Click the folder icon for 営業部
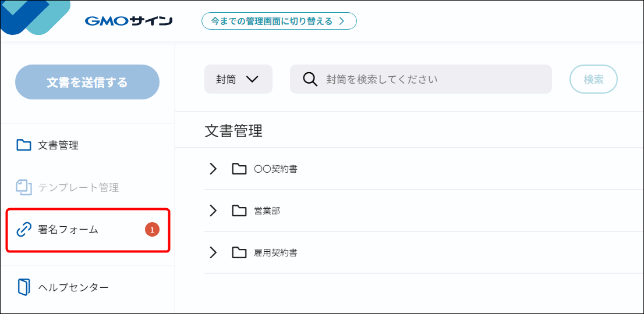644x314 pixels. tap(239, 210)
